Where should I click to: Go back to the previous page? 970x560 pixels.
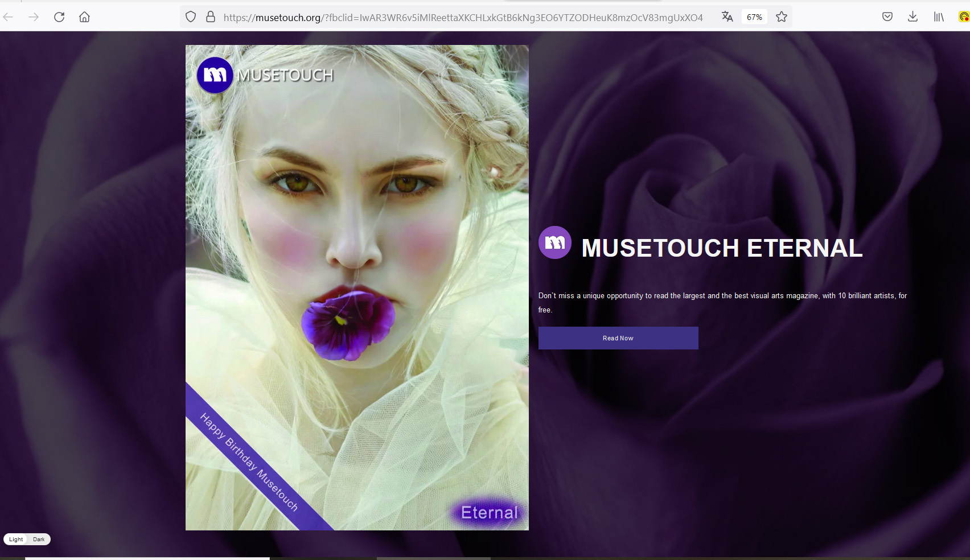point(9,17)
